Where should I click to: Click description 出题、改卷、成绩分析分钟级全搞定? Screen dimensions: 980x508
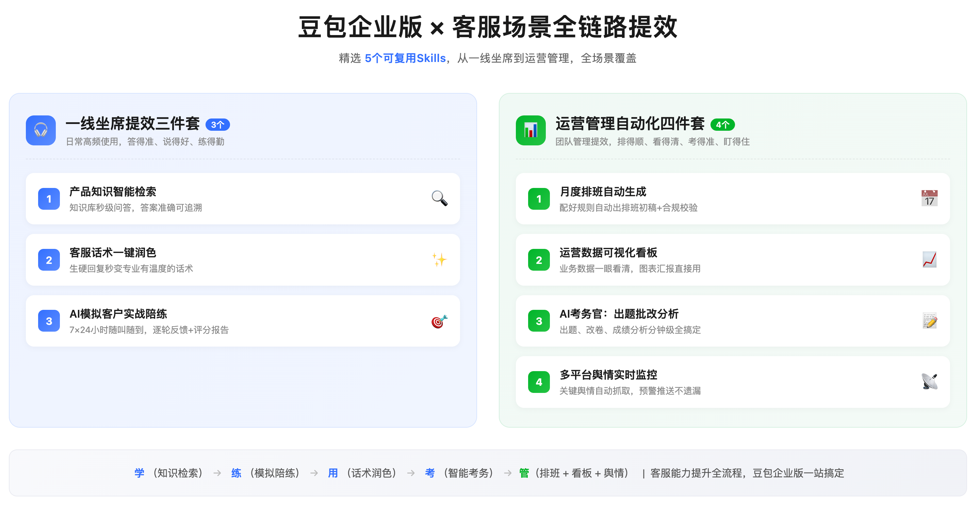pos(630,330)
